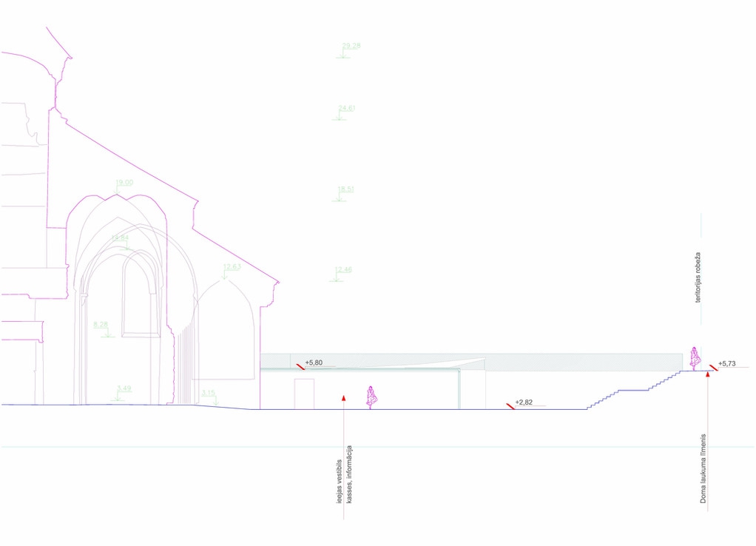Click the 19.00 arch apex elevation marker
This screenshot has height=546, width=756.
tap(124, 183)
